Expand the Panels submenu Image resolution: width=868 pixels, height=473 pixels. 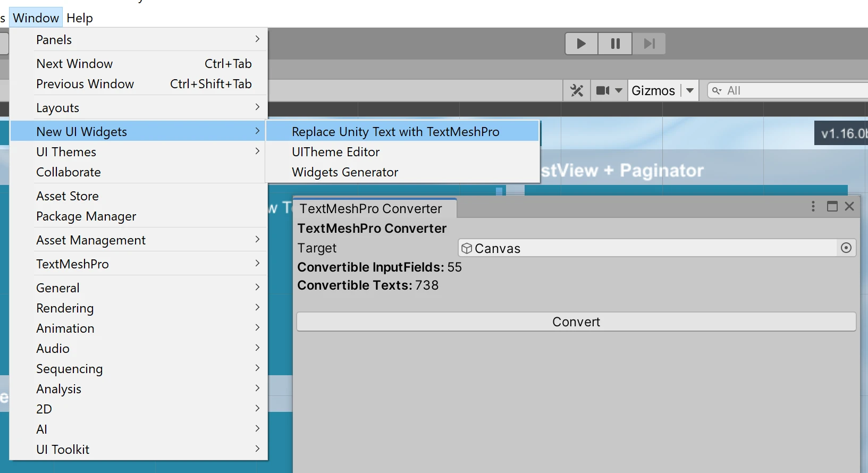coord(139,40)
